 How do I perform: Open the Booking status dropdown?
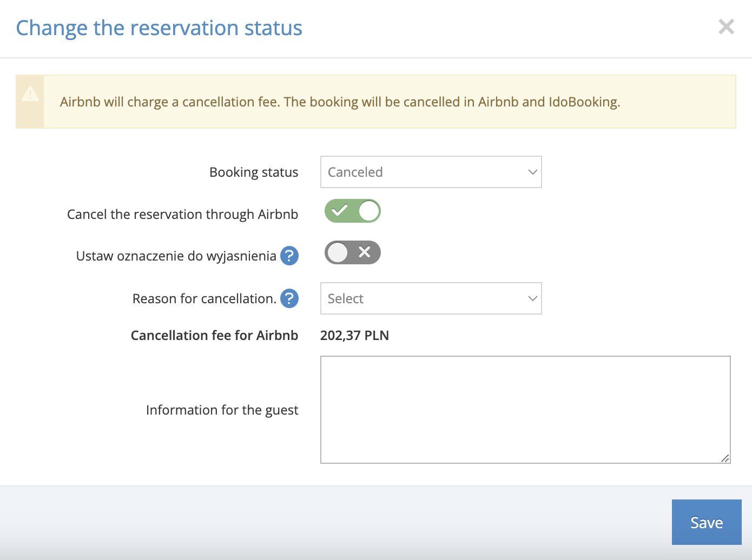coord(431,172)
